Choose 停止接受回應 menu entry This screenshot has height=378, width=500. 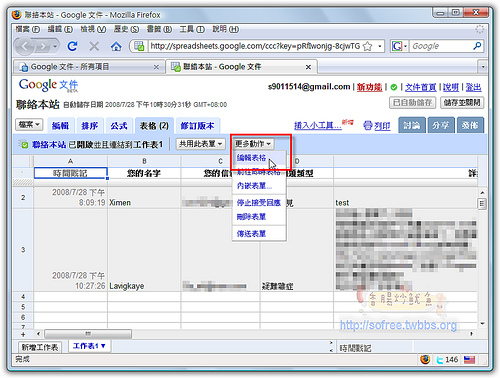pos(259,203)
